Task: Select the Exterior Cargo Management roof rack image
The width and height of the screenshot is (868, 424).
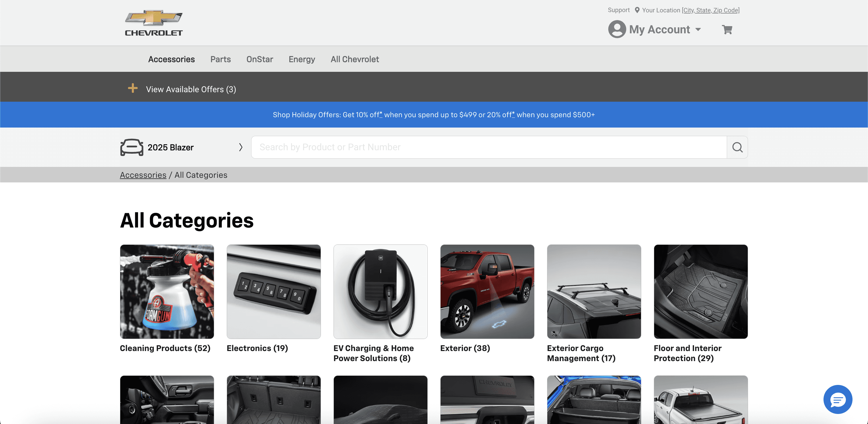Action: pos(594,292)
